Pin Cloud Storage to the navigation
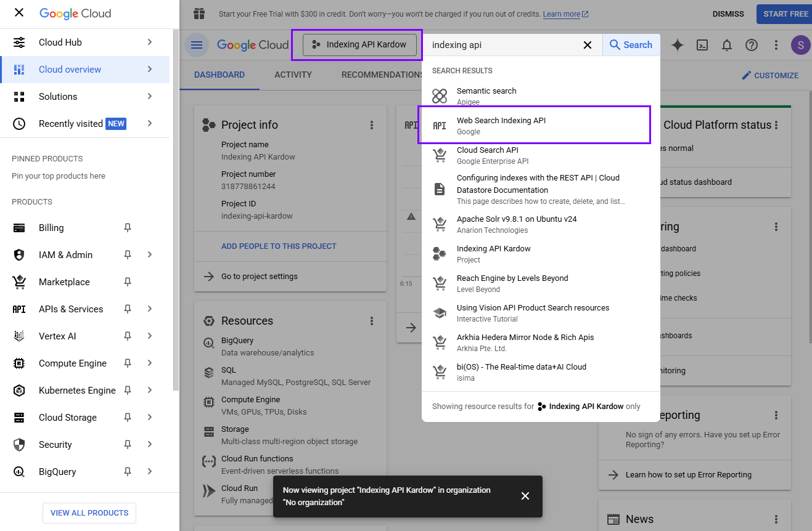This screenshot has height=531, width=812. click(x=127, y=417)
